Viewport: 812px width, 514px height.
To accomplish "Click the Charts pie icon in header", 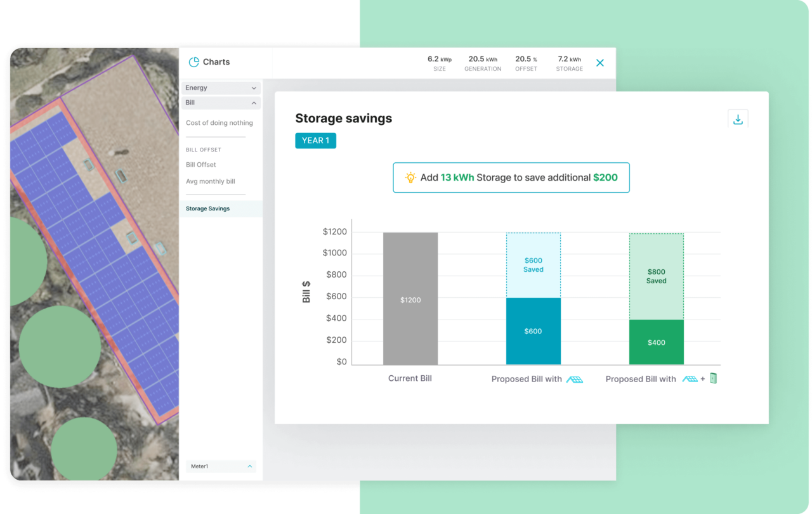I will [194, 62].
